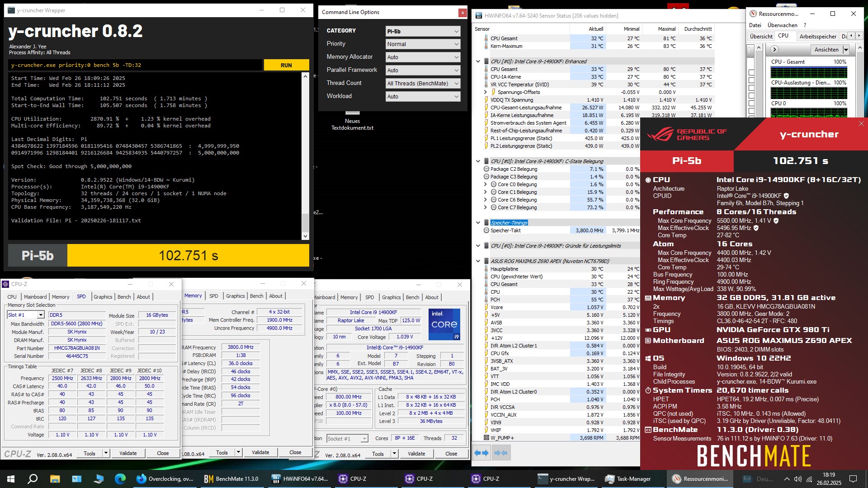Open Thread Count dropdown
Screen dimensions: 868x488
423,84
